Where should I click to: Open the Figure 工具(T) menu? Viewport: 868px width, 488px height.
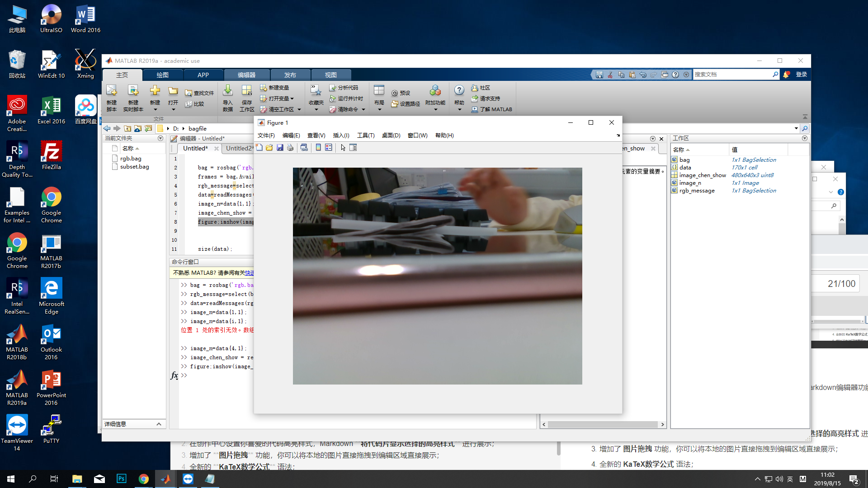[365, 135]
